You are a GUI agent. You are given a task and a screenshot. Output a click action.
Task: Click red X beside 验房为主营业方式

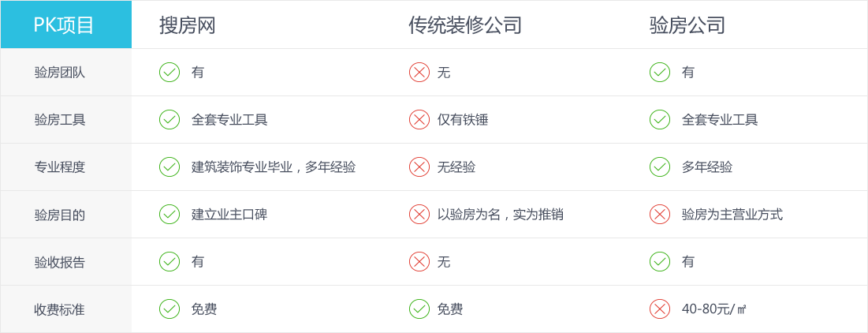pyautogui.click(x=659, y=214)
